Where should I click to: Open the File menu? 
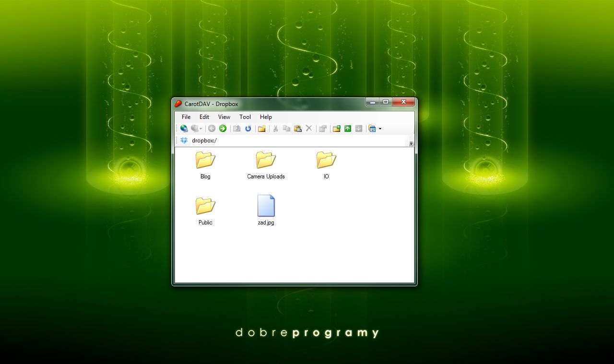click(186, 117)
